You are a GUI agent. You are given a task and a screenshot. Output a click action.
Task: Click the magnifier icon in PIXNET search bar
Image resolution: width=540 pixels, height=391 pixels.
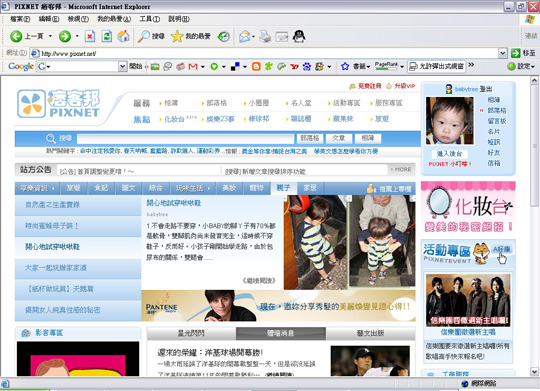tap(51, 138)
